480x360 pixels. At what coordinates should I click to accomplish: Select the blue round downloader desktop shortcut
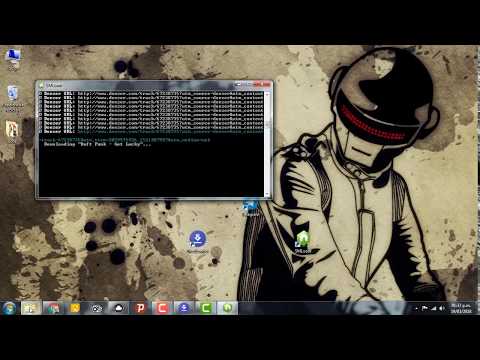tap(198, 242)
